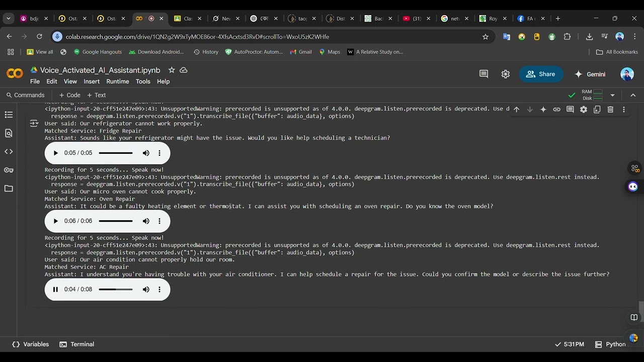This screenshot has width=644, height=362.
Task: Open the Code snippets sidebar icon
Action: coord(9,151)
